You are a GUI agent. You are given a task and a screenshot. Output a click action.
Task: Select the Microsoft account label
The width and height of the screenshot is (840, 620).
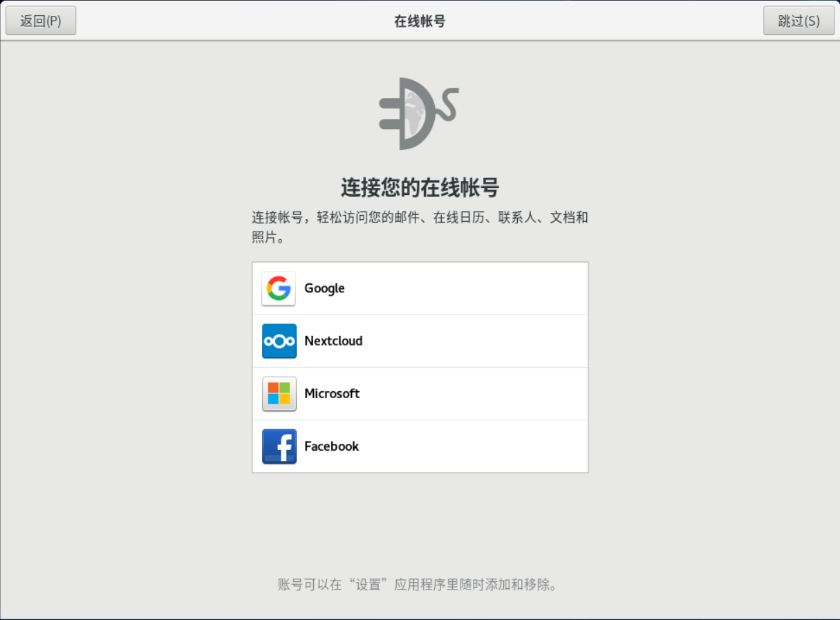coord(332,393)
